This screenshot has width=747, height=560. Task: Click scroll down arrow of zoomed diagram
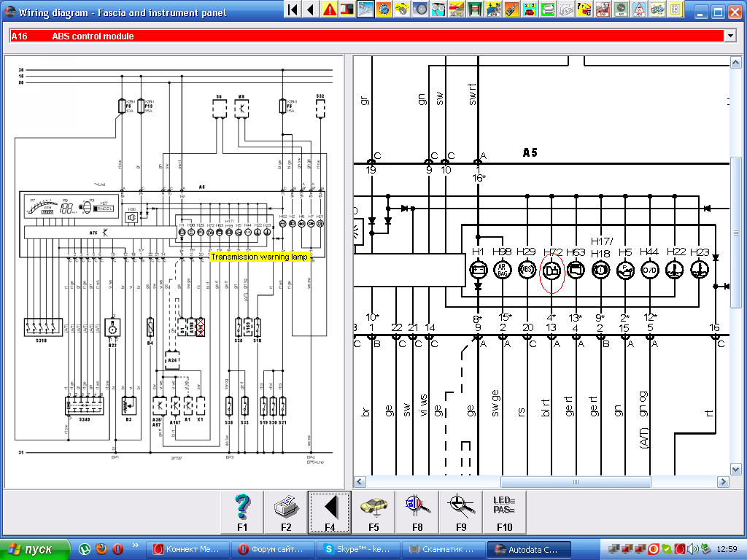(x=735, y=469)
